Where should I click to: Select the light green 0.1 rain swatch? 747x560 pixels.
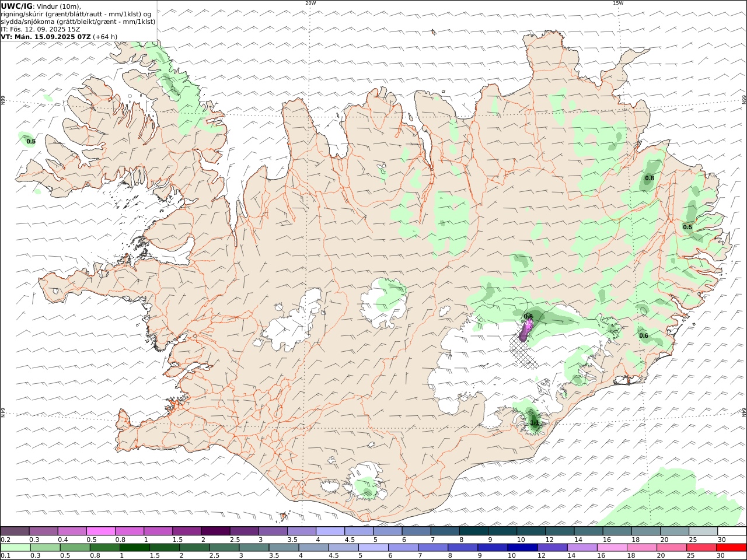[x=15, y=547]
